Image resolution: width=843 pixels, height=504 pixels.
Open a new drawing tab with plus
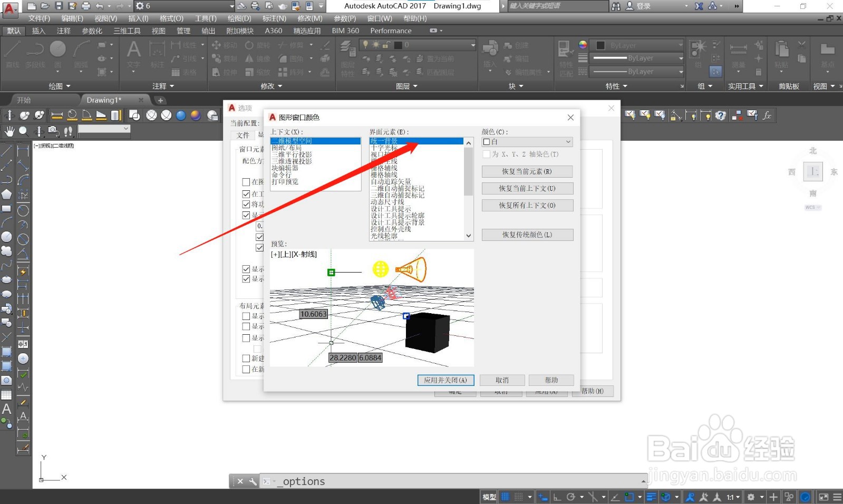tap(160, 100)
